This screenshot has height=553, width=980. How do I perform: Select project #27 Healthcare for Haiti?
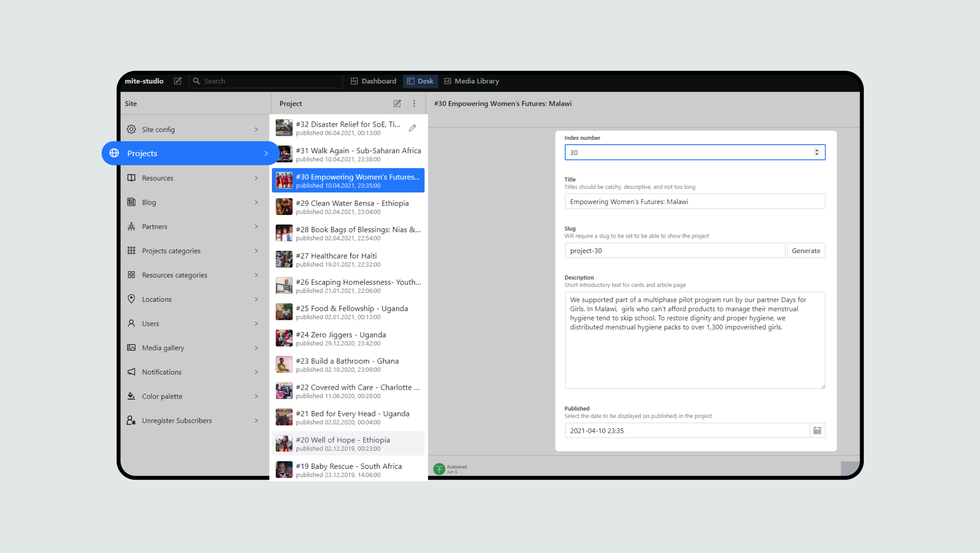(348, 260)
